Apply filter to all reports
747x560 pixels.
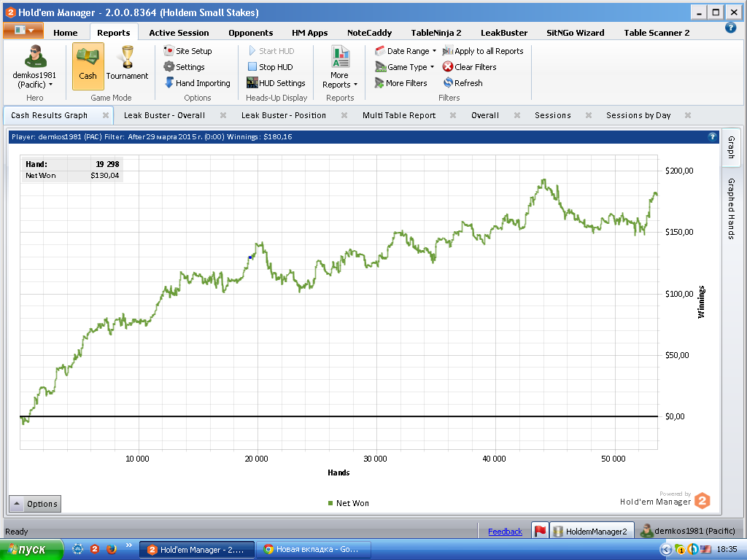click(x=483, y=51)
